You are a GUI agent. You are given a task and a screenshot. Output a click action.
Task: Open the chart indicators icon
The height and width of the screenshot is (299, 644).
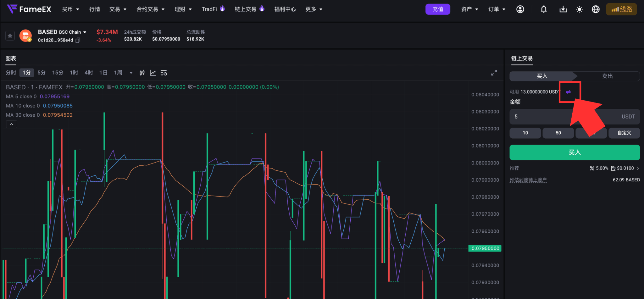(x=153, y=73)
